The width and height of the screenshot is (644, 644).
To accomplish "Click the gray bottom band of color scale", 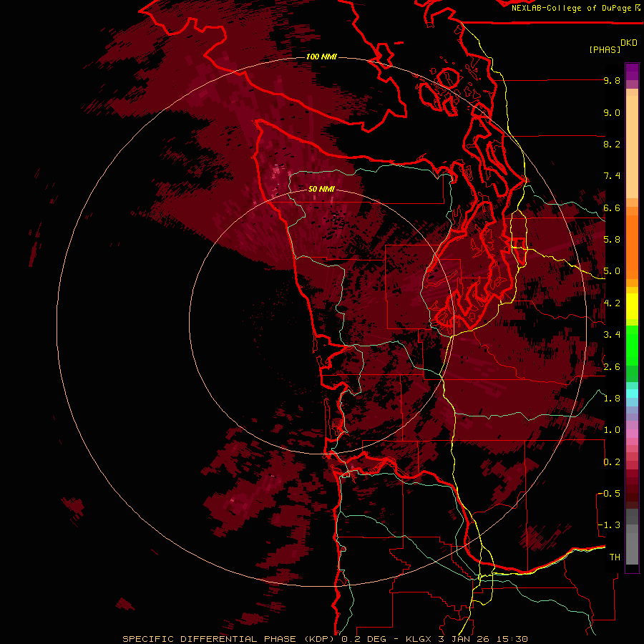I will pyautogui.click(x=632, y=545).
